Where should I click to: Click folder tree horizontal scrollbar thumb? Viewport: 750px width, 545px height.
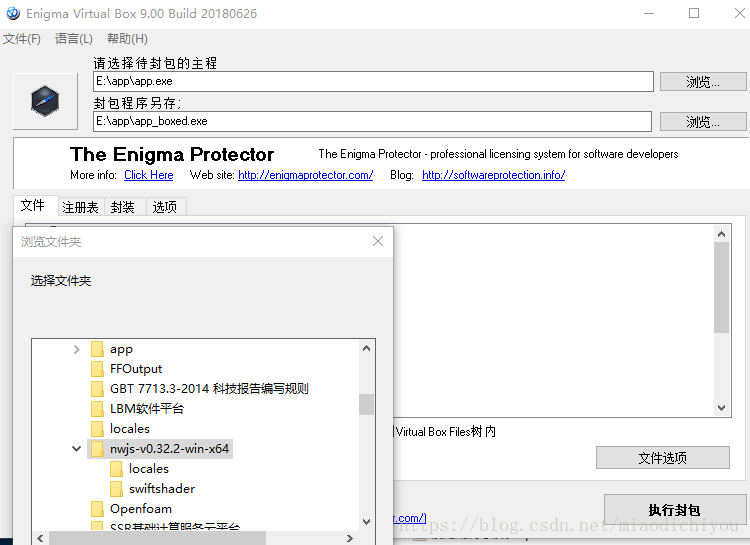pos(157,538)
